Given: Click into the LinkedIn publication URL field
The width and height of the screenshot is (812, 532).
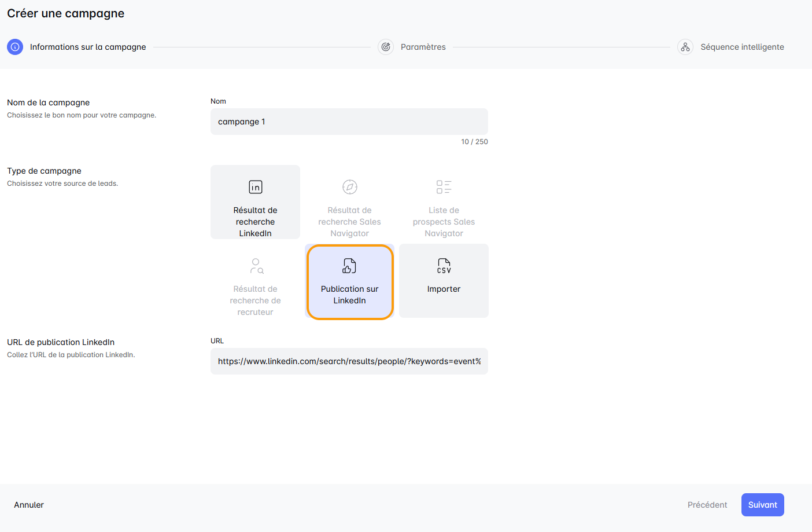Looking at the screenshot, I should tap(349, 361).
